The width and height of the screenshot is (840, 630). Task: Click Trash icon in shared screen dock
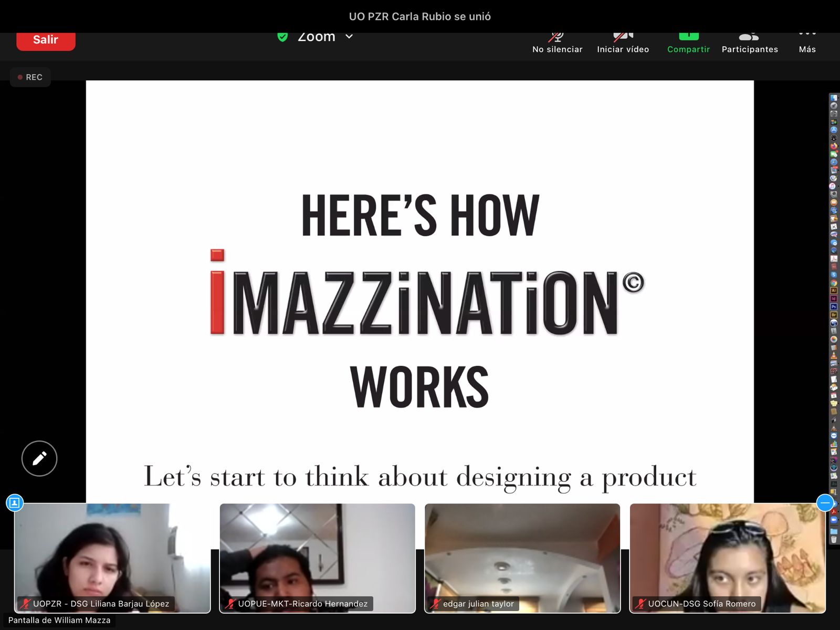click(x=834, y=540)
